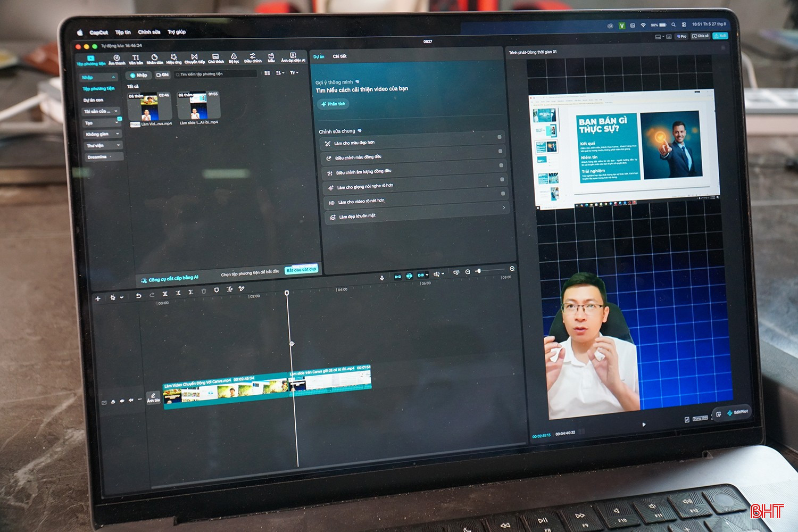This screenshot has width=798, height=532.
Task: Open the CapCut application menu
Action: pos(98,33)
